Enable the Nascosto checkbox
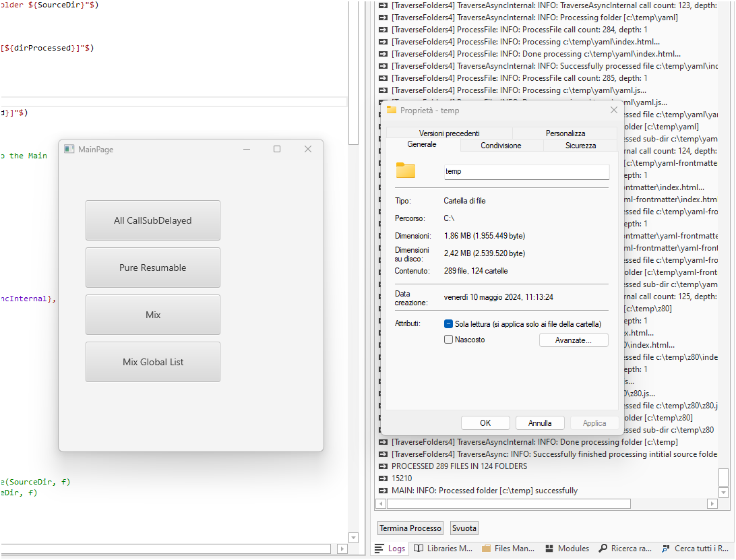Image resolution: width=736 pixels, height=560 pixels. (x=448, y=340)
